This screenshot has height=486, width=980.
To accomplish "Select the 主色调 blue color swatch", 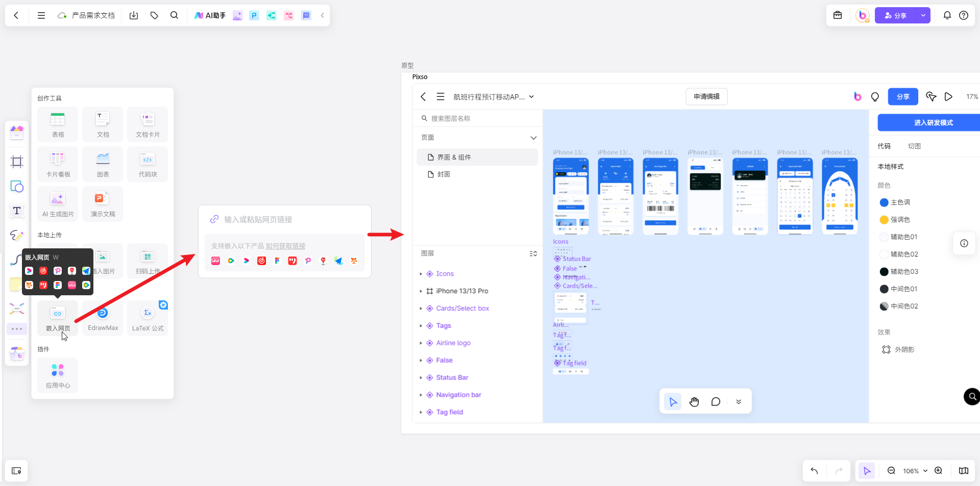I will click(884, 202).
